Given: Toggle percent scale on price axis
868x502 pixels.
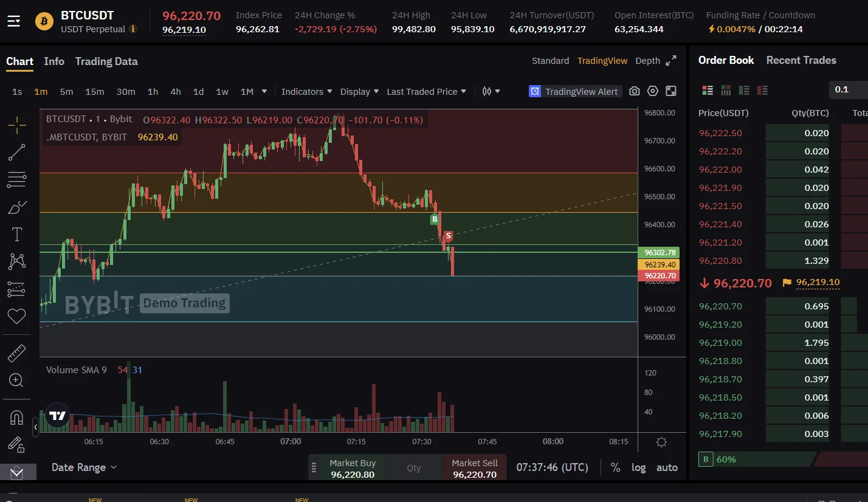Looking at the screenshot, I should 616,467.
